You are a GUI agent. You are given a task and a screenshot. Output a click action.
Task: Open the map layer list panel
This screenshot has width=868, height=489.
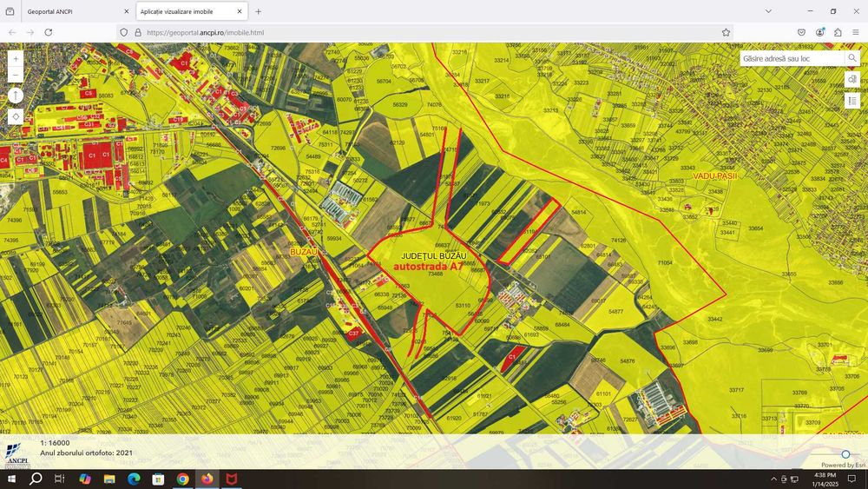852,100
